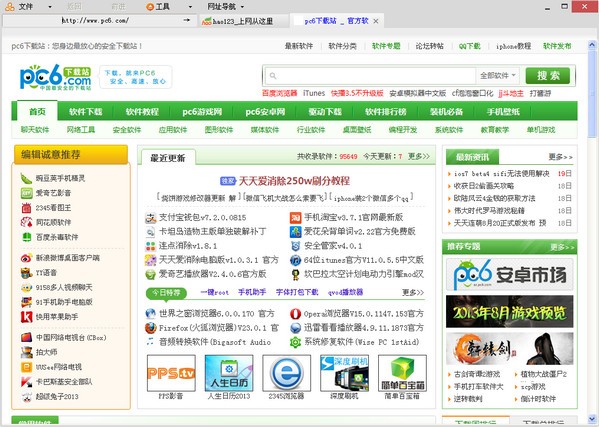The height and width of the screenshot is (427, 599).
Task: Click the 爱奇艺影音 green icon
Action: pyautogui.click(x=26, y=193)
